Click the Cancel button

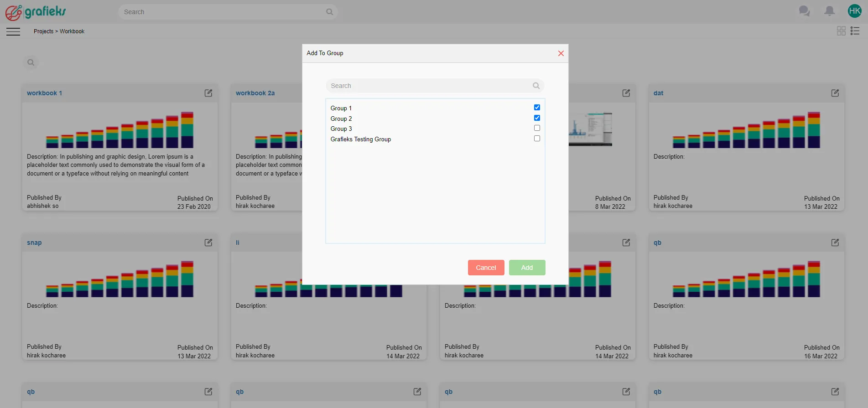click(486, 268)
